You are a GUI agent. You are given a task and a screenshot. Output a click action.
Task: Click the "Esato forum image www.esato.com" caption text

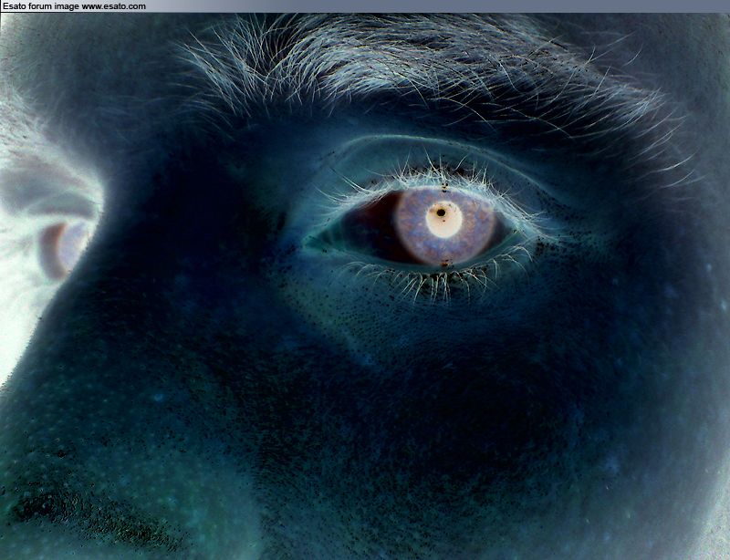point(75,6)
